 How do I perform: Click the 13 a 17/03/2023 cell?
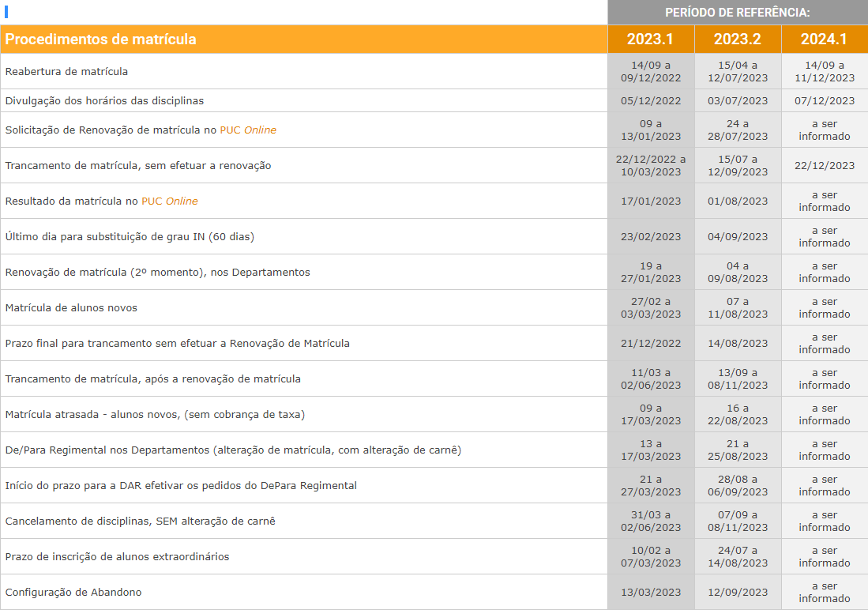pyautogui.click(x=651, y=450)
